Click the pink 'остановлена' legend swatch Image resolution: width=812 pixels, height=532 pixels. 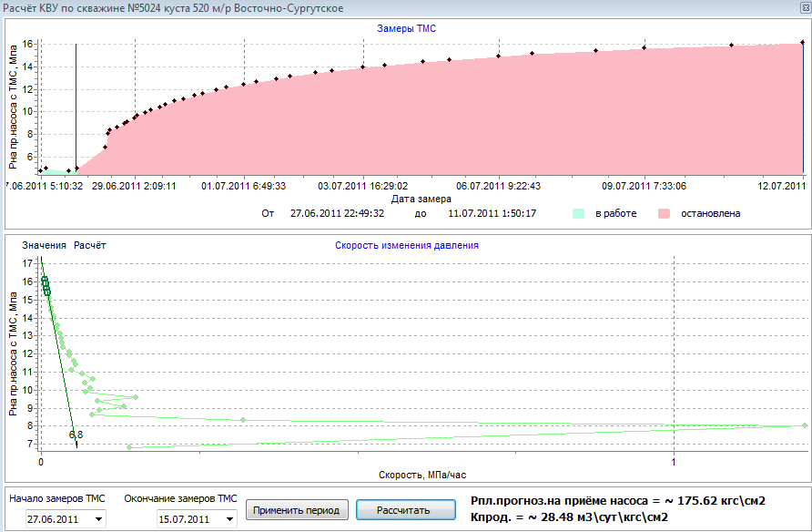tap(665, 213)
